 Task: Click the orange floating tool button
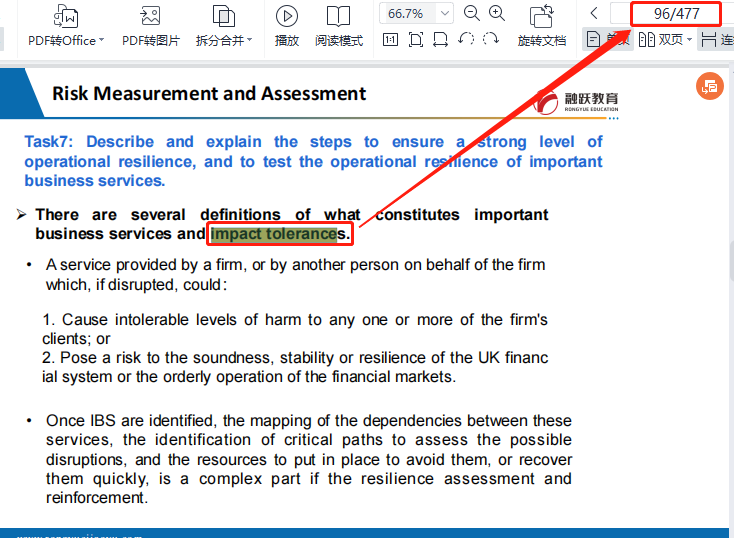coord(709,87)
